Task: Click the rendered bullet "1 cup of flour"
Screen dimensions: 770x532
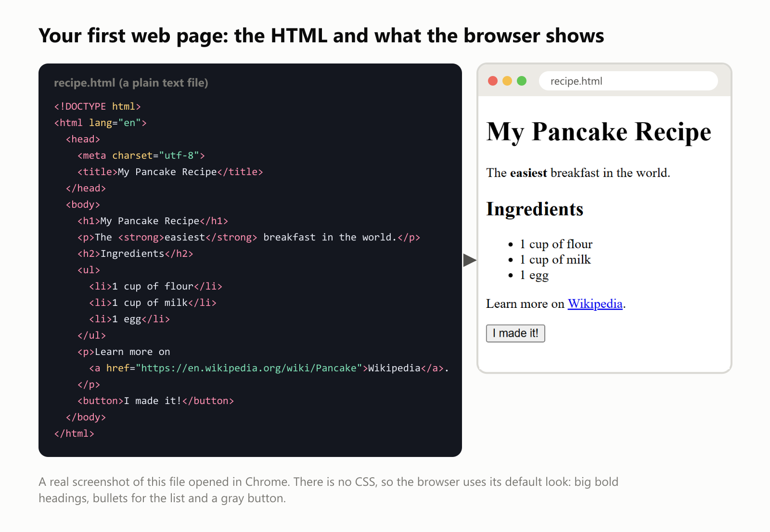Action: [556, 244]
